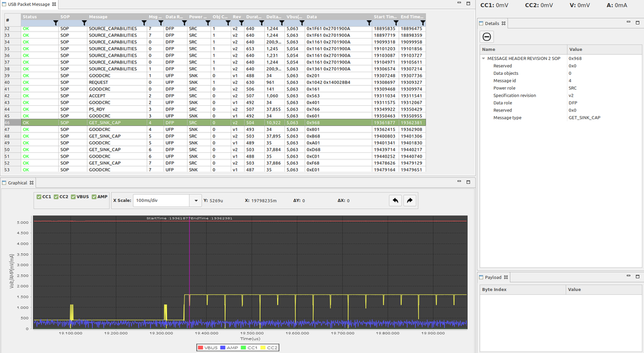Collapse MESSAGE HEADER REVISION 2 SOP tree node
This screenshot has width=644, height=353.
coord(483,58)
